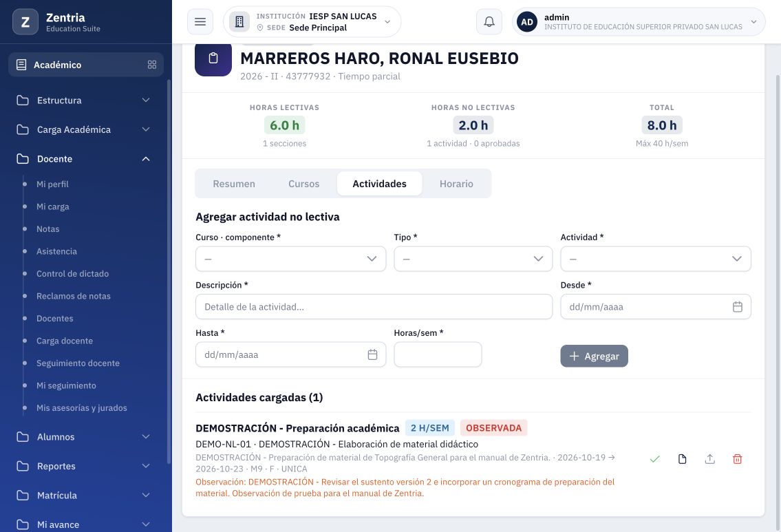Click the Agregar button
This screenshot has height=532, width=781.
point(595,357)
